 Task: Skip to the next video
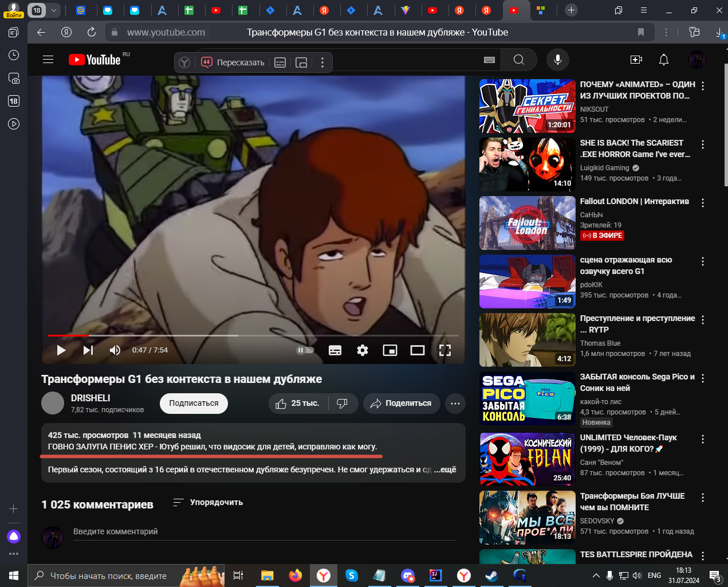pyautogui.click(x=88, y=350)
